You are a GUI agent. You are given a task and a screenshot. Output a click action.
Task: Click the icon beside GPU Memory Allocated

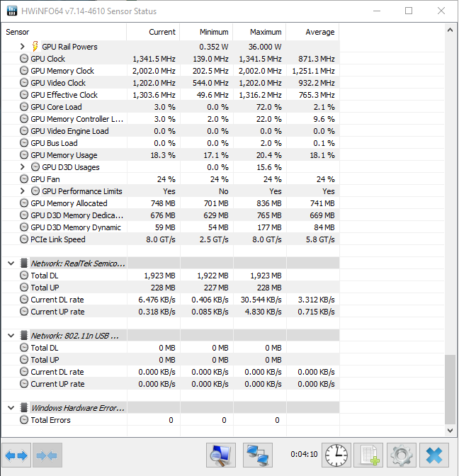(24, 203)
